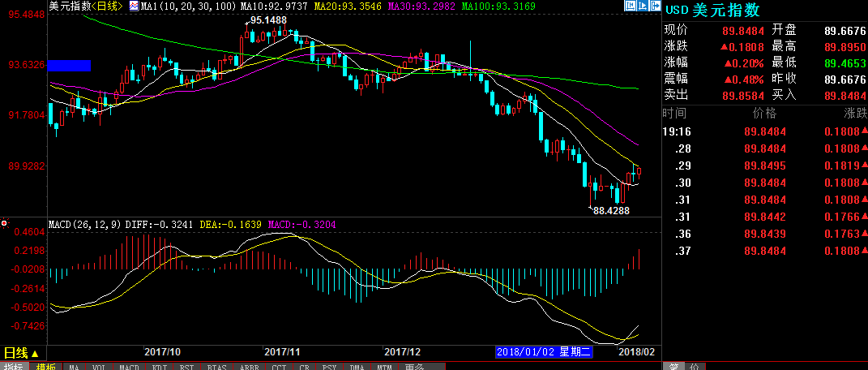This screenshot has height=370, width=868.
Task: Open the 更多 indicators tab
Action: (x=414, y=367)
